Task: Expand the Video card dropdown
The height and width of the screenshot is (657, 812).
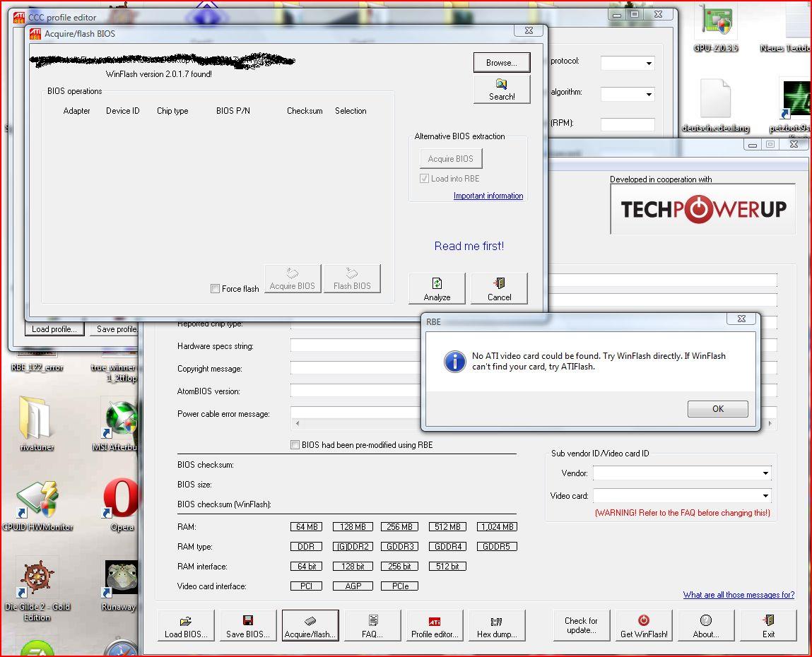Action: [765, 496]
